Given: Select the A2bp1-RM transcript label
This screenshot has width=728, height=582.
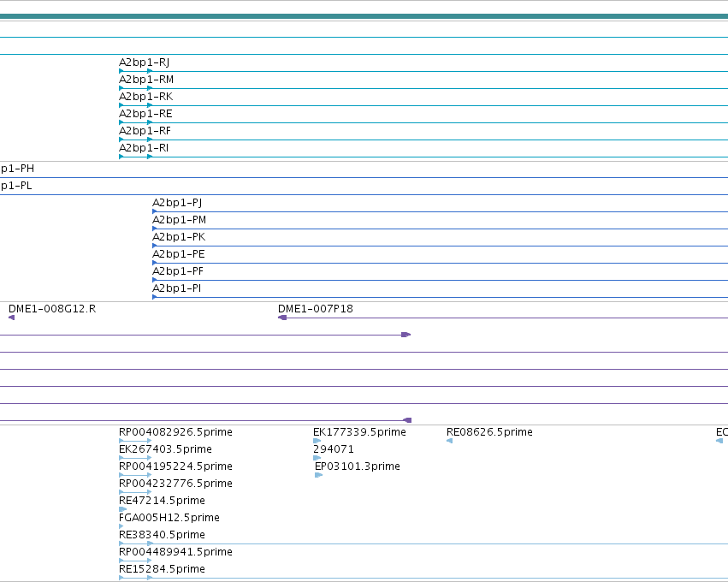Looking at the screenshot, I should pos(146,80).
